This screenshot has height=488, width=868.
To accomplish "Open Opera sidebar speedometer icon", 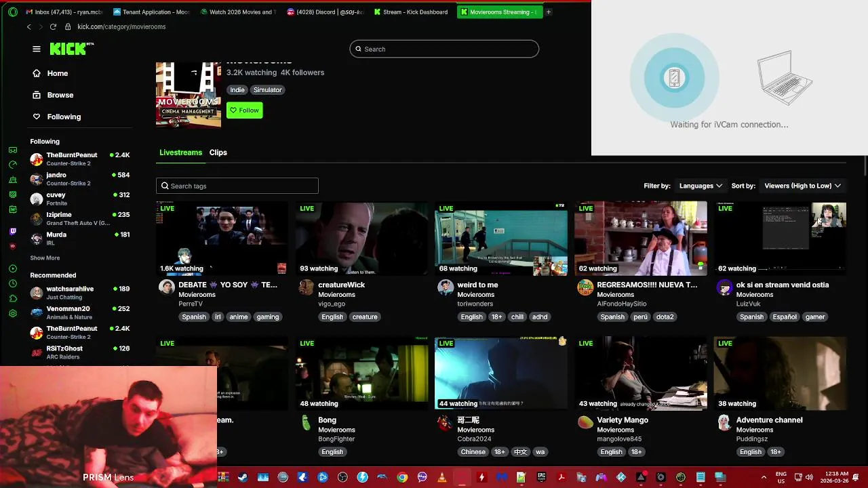I will (x=13, y=165).
